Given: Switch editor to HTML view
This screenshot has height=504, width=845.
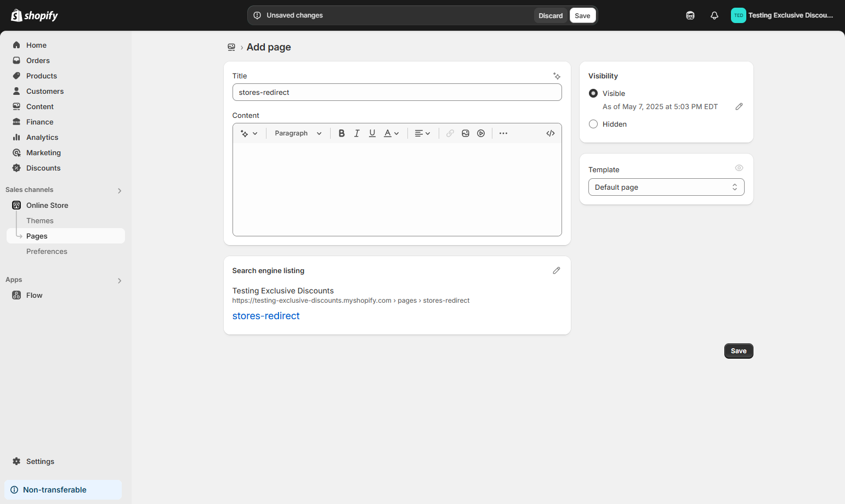Looking at the screenshot, I should coord(551,133).
